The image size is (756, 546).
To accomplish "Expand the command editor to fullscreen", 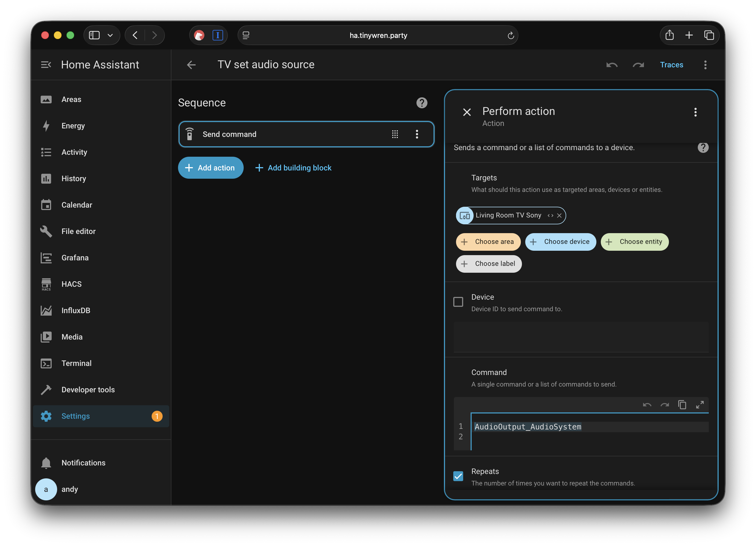I will point(700,405).
